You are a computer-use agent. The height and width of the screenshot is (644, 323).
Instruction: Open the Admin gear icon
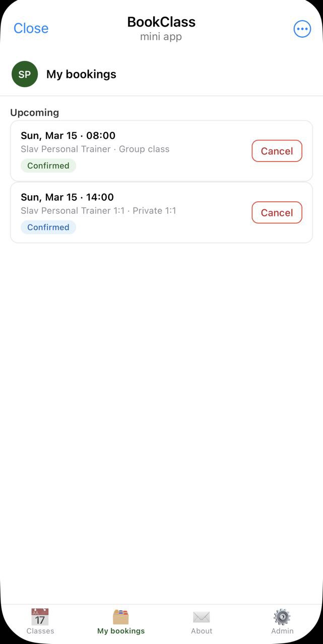(282, 616)
